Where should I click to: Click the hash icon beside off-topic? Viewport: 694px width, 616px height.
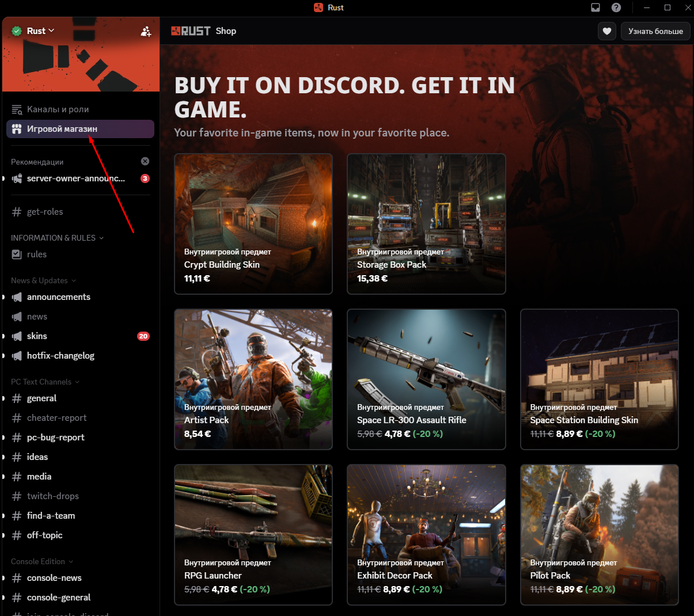coord(17,535)
